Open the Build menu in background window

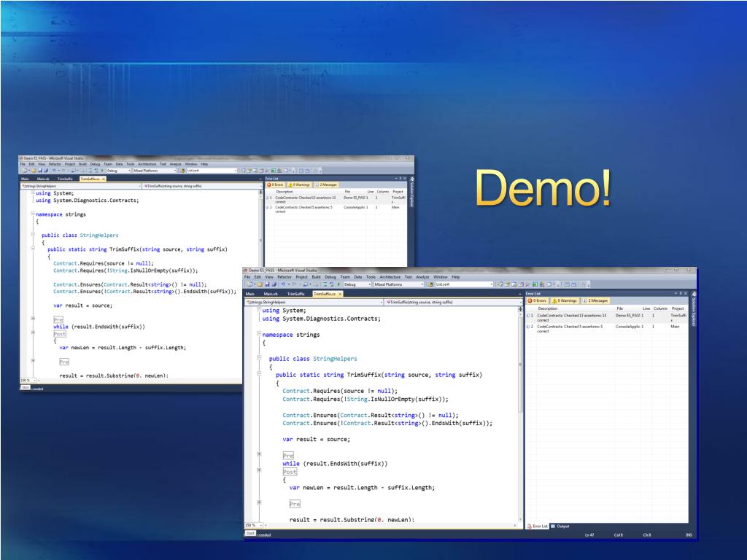pyautogui.click(x=83, y=164)
